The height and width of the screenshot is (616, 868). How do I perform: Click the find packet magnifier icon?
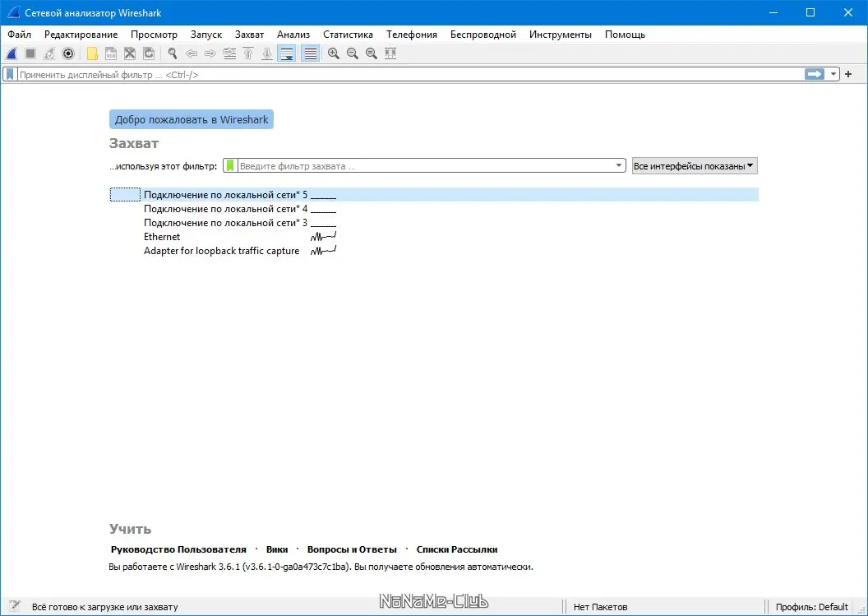pos(172,53)
